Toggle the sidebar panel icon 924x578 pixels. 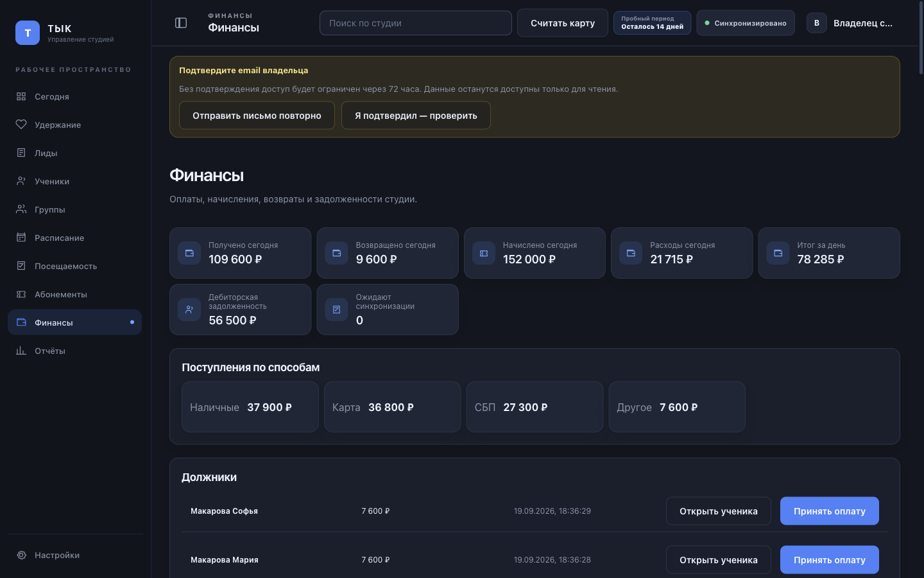[x=181, y=23]
